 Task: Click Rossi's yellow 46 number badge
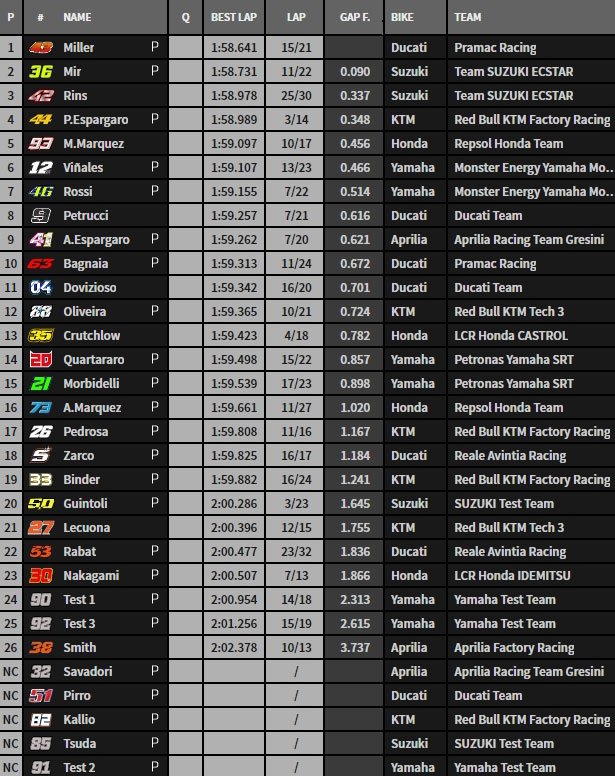[x=40, y=192]
